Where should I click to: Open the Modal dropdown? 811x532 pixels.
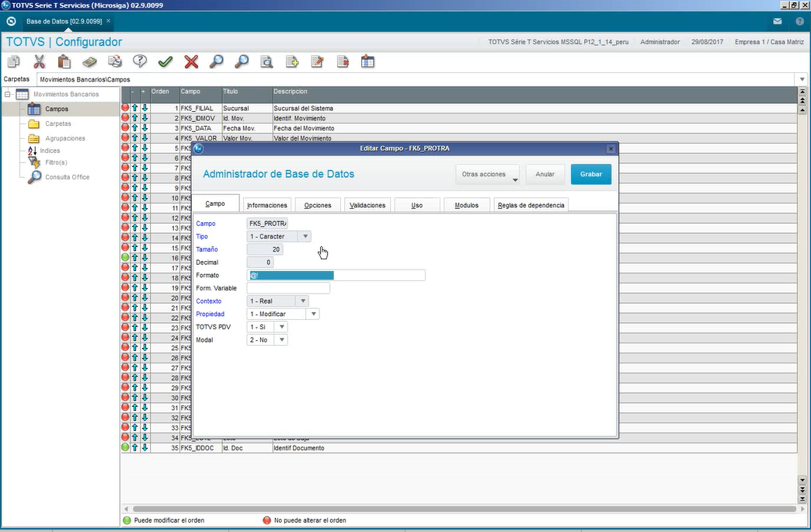pyautogui.click(x=282, y=339)
